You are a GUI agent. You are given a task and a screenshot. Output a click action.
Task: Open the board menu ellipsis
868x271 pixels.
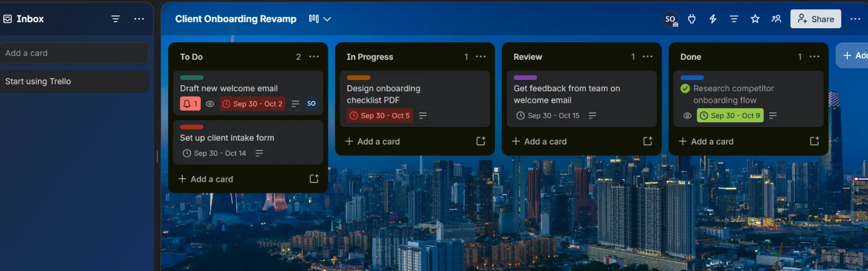(x=855, y=19)
